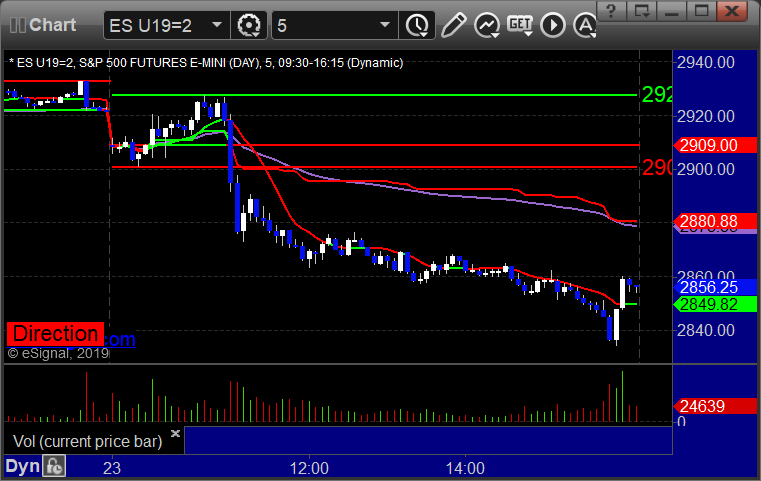The image size is (761, 481).
Task: Click the Dyn button at bottom left
Action: [x=22, y=466]
